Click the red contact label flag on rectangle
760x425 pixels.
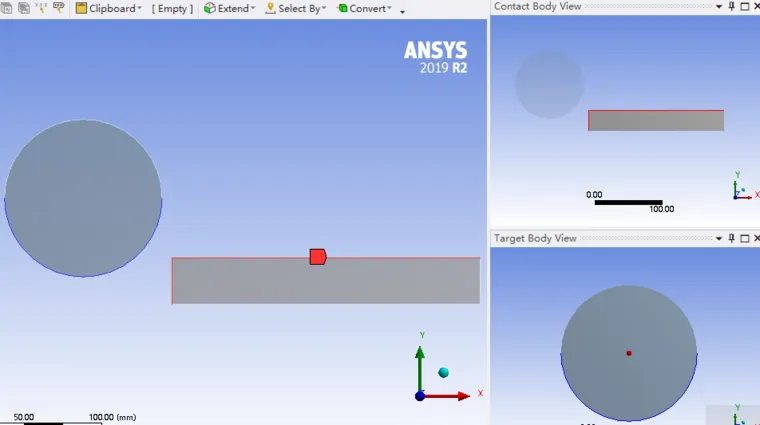[x=318, y=257]
